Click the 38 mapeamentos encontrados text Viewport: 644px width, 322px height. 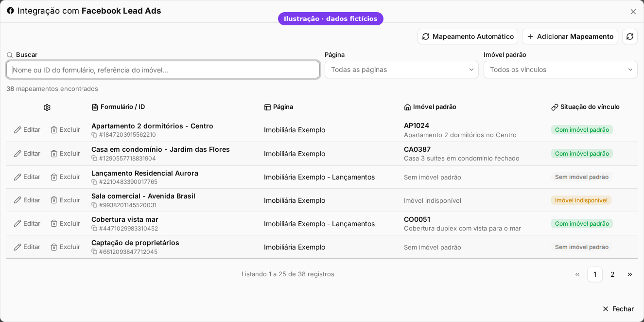pos(52,89)
